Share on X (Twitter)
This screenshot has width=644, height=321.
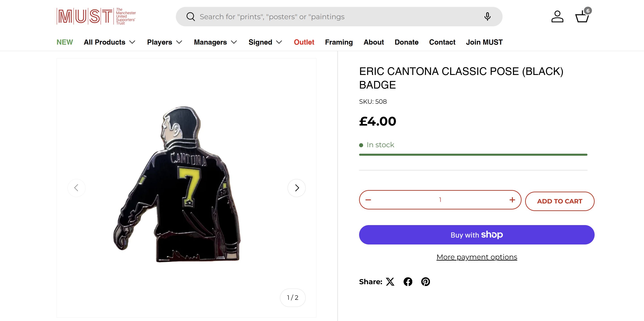coord(390,282)
